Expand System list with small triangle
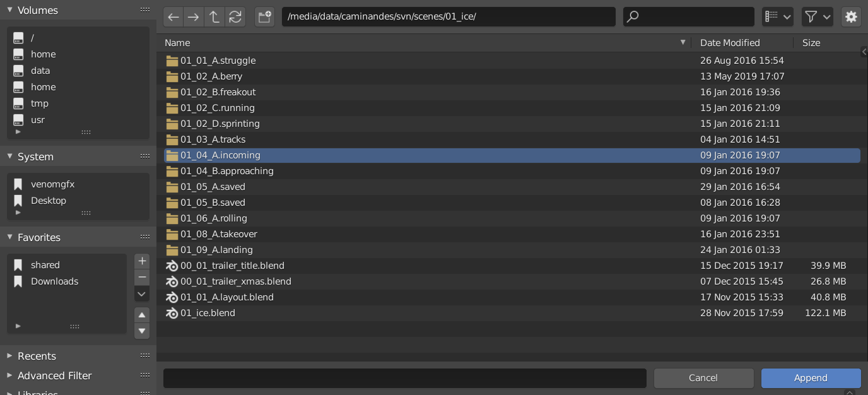 click(x=18, y=213)
